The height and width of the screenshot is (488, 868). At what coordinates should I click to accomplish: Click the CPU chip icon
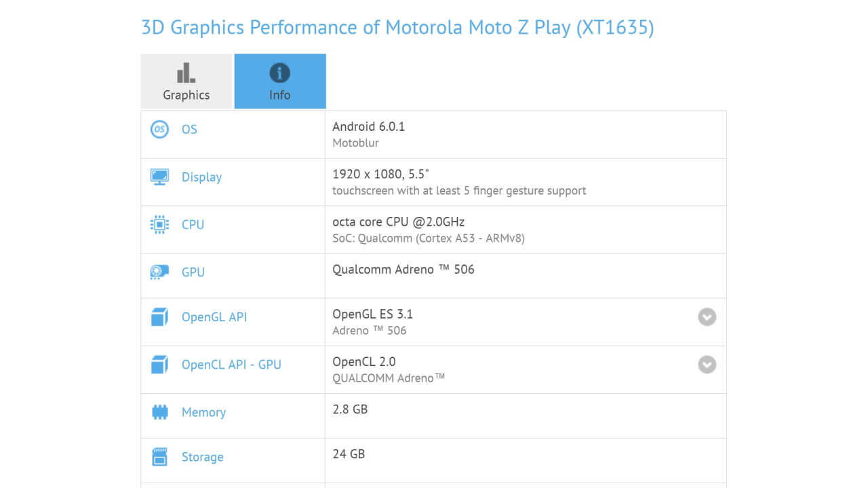click(159, 224)
